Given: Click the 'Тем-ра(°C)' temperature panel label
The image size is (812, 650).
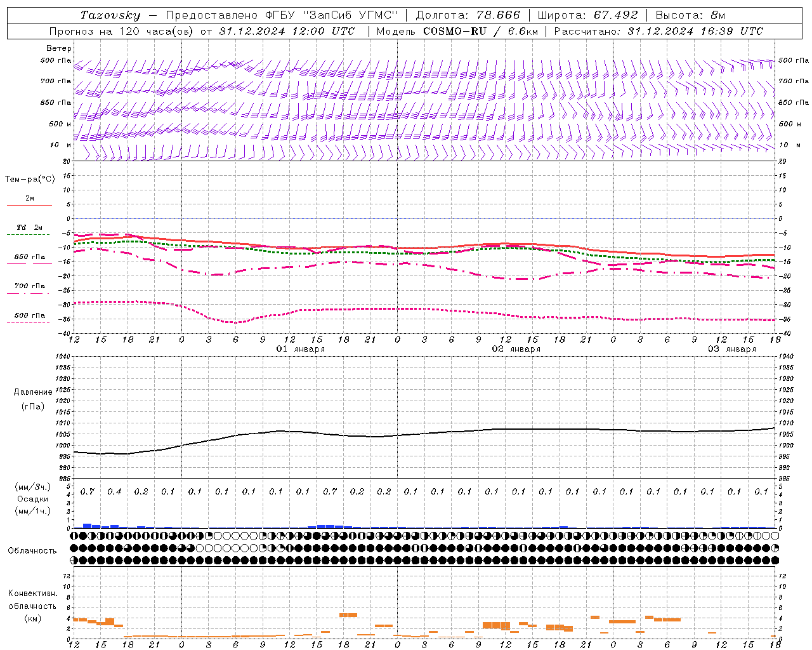Looking at the screenshot, I should (30, 180).
